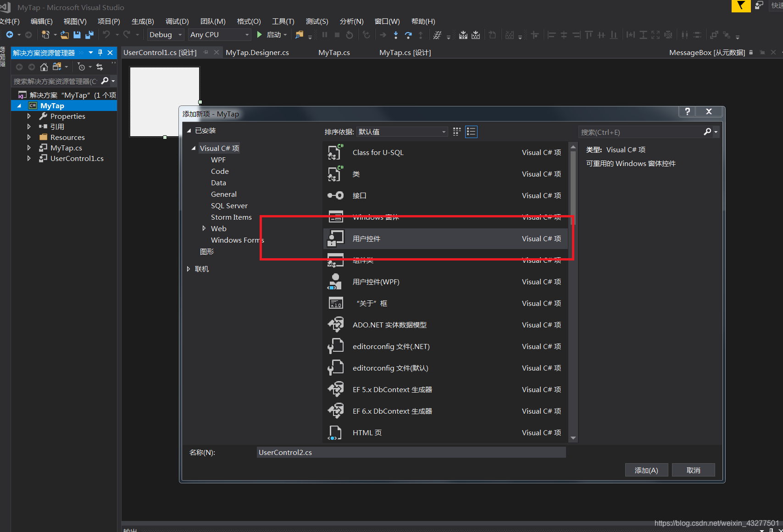Click the Navigate Backward blue arrow icon
Image resolution: width=783 pixels, height=532 pixels.
click(x=9, y=34)
